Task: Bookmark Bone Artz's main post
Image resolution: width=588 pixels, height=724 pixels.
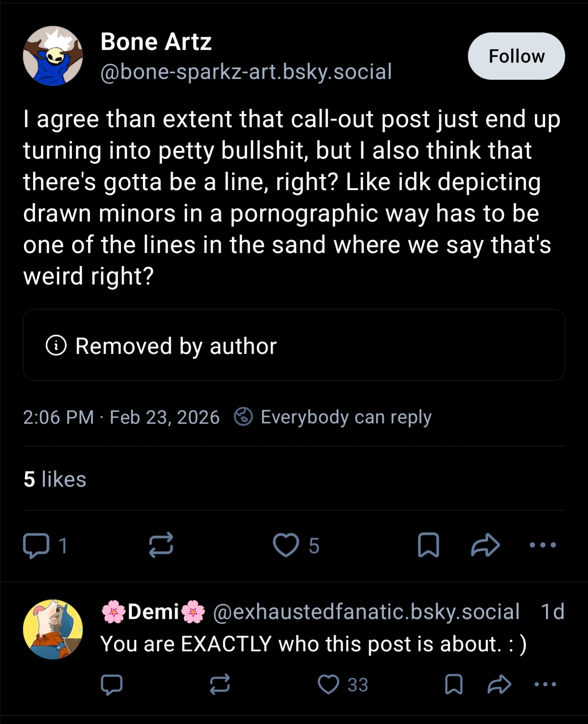Action: (x=428, y=545)
